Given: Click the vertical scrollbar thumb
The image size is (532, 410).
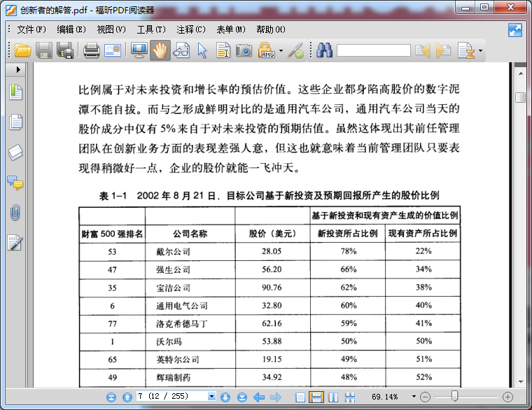Looking at the screenshot, I should click(521, 97).
